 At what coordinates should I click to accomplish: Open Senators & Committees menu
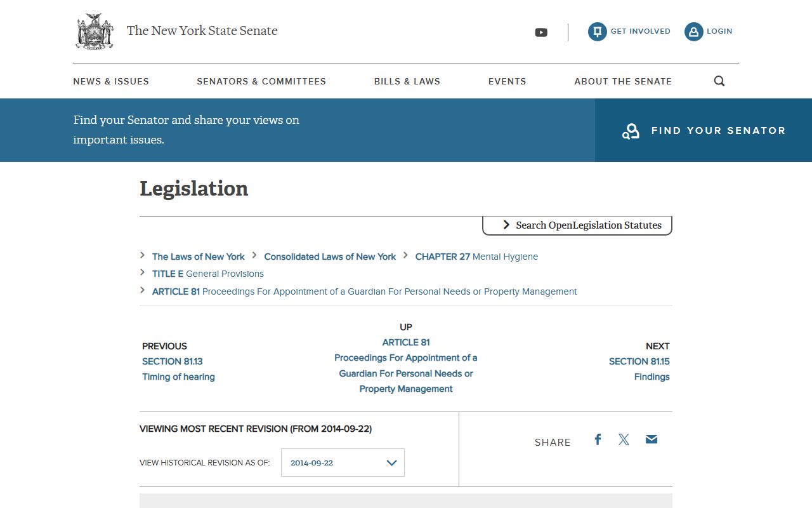pos(261,81)
